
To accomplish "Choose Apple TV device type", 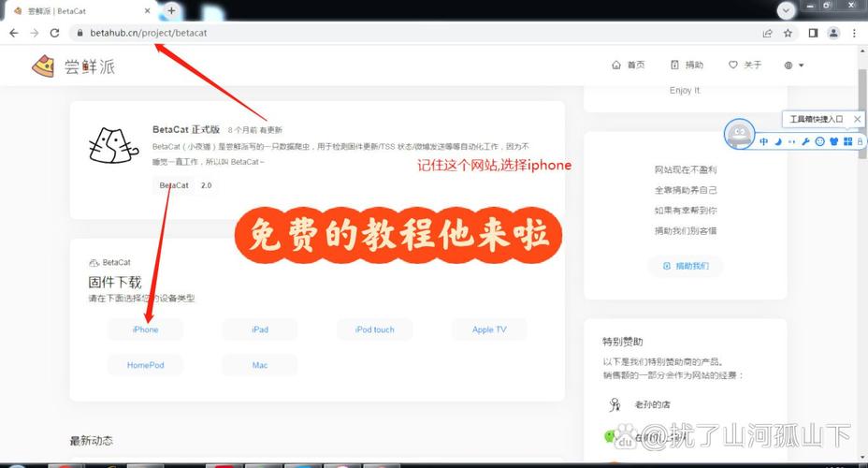I will pos(489,329).
